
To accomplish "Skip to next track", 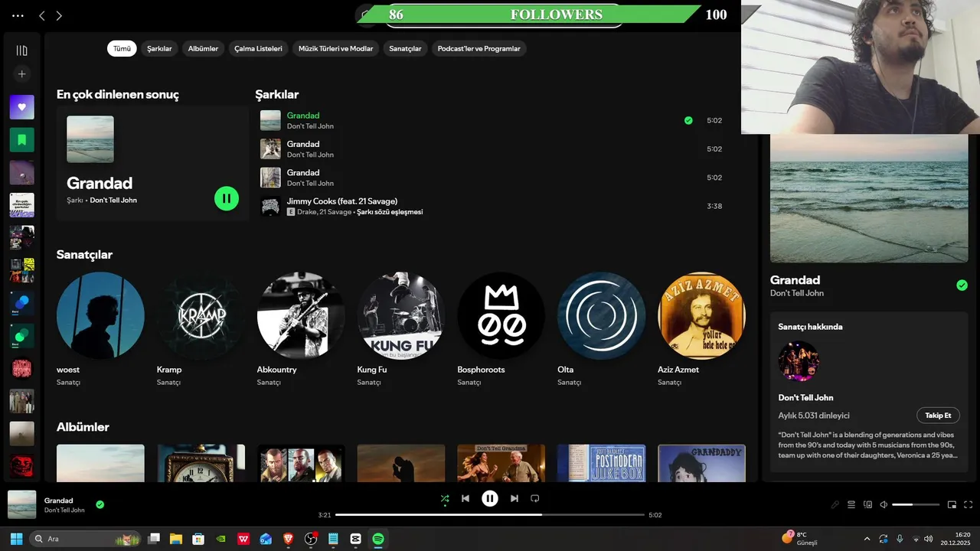I will tap(514, 498).
